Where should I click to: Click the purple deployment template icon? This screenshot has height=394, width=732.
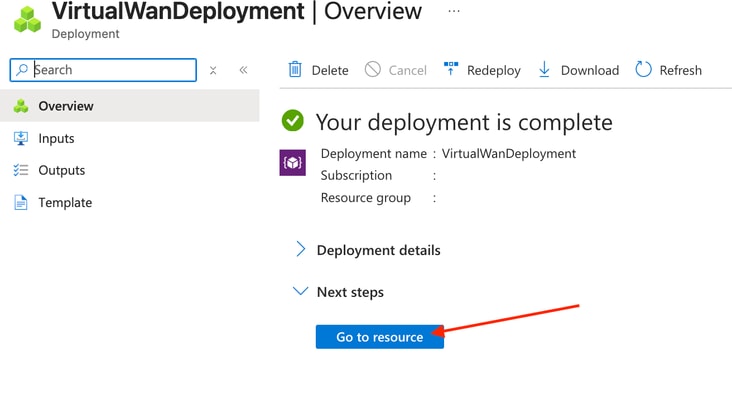point(293,162)
